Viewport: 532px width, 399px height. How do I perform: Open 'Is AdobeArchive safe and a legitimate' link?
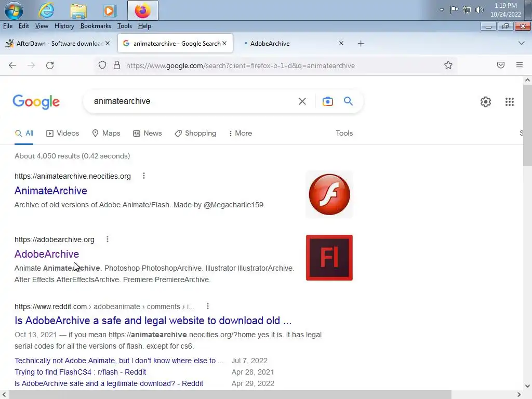coord(109,384)
